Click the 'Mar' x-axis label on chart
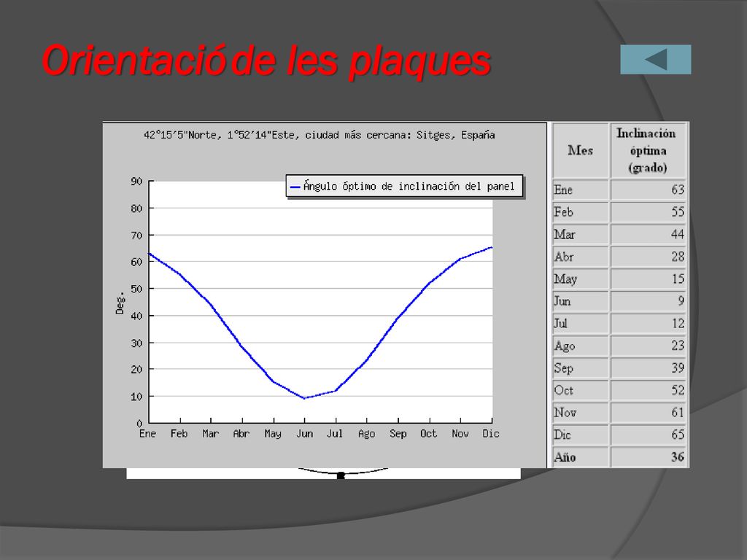Screen dimensions: 747x560 [x=211, y=434]
